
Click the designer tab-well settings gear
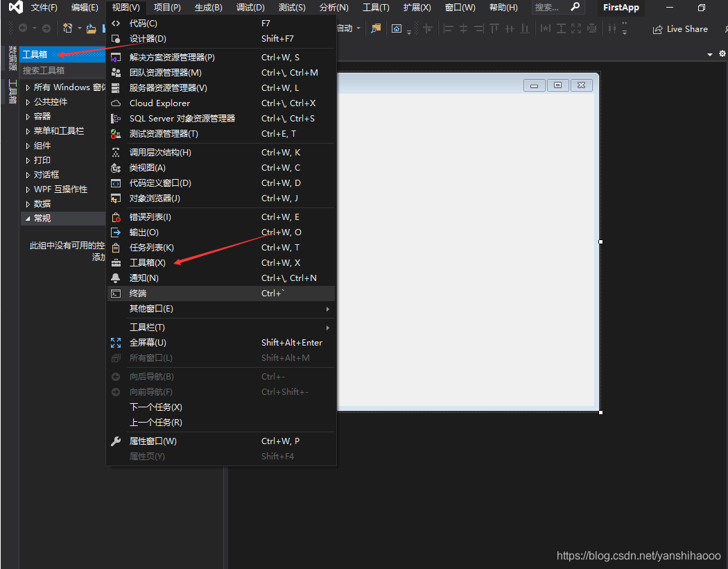click(722, 54)
